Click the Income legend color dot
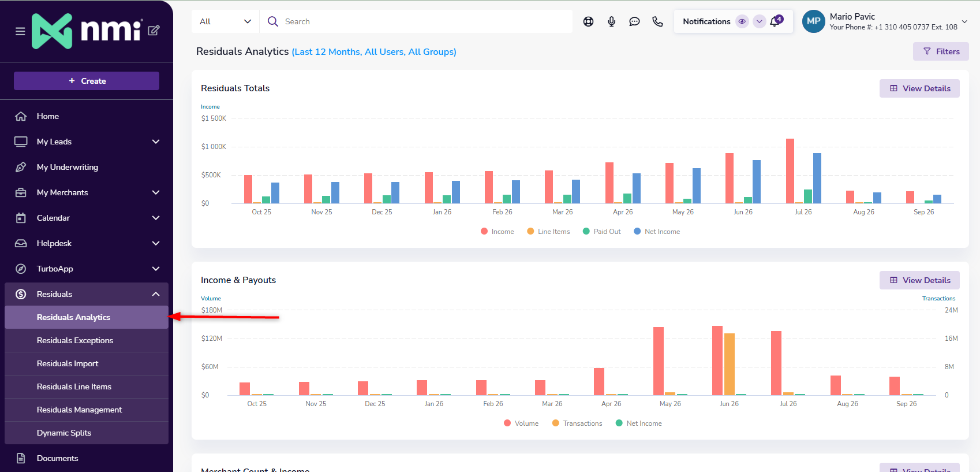Image resolution: width=980 pixels, height=472 pixels. click(484, 231)
